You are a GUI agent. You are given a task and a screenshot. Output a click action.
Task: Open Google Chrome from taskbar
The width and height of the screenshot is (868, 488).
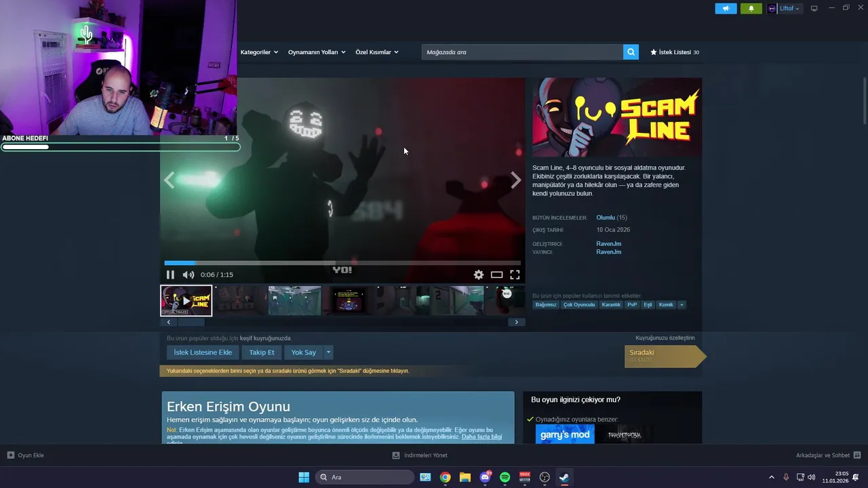(x=445, y=477)
